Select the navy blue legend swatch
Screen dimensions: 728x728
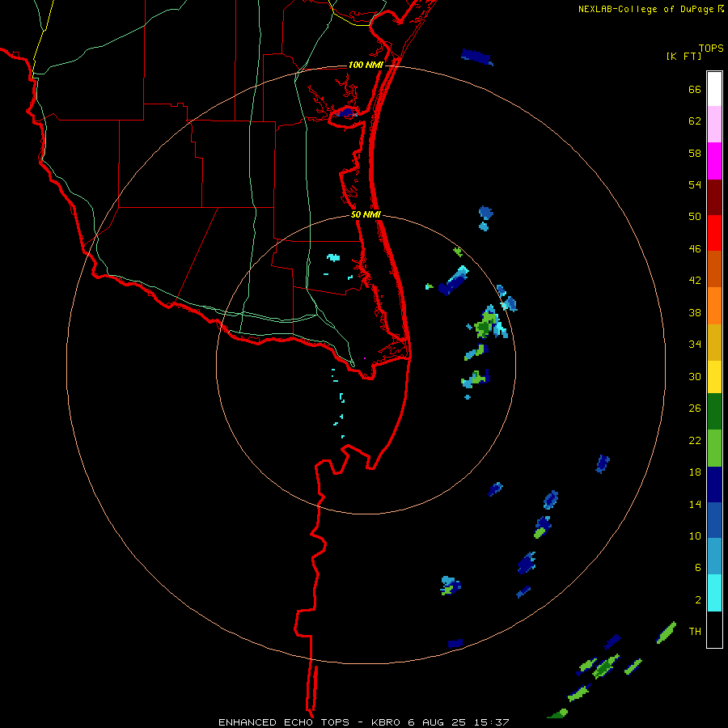coord(714,485)
